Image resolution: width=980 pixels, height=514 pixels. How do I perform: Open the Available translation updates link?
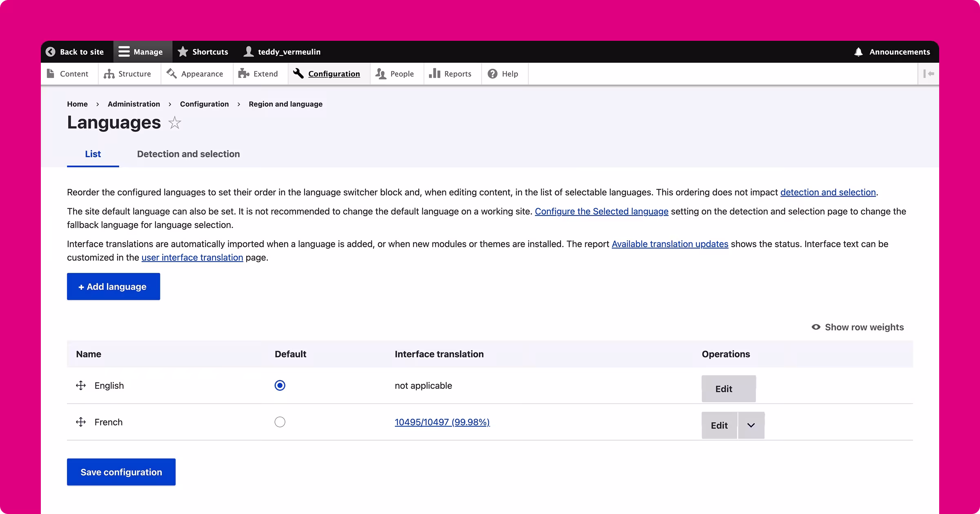point(669,244)
